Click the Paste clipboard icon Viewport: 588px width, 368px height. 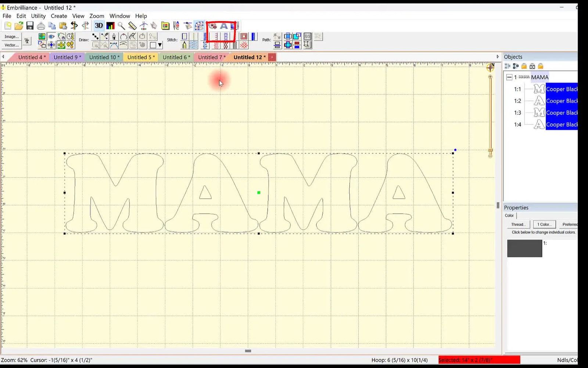tap(63, 25)
